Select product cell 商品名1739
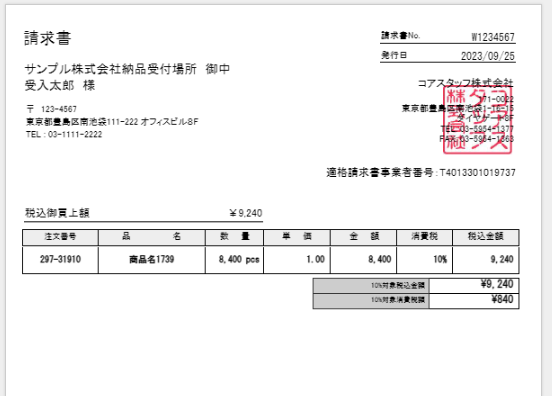Viewport: 552px width, 396px height. (x=152, y=259)
